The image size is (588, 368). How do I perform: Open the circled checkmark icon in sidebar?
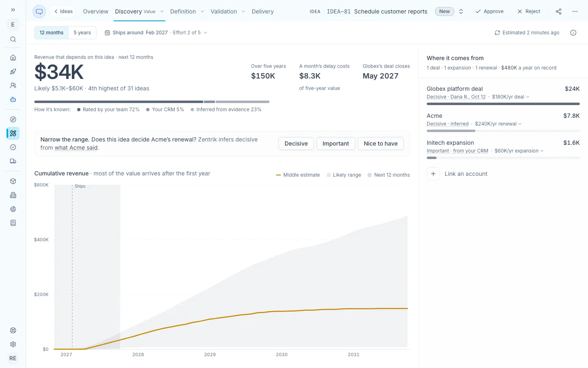(13, 147)
